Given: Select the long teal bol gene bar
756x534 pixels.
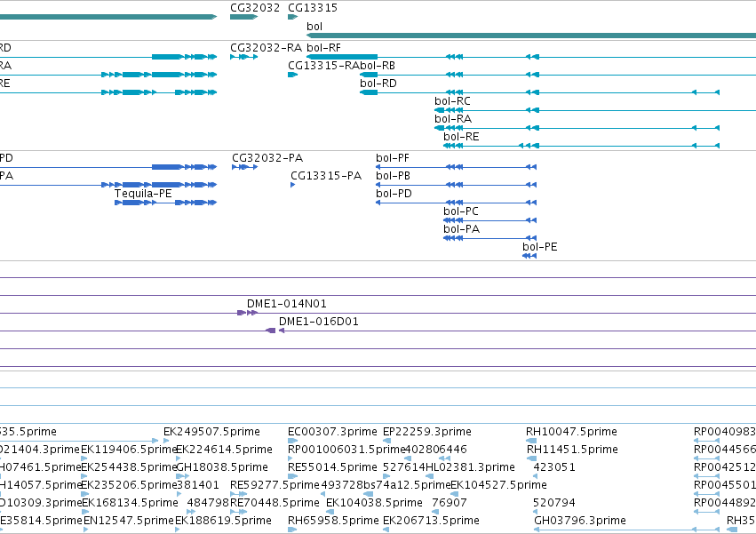Looking at the screenshot, I should click(x=531, y=36).
